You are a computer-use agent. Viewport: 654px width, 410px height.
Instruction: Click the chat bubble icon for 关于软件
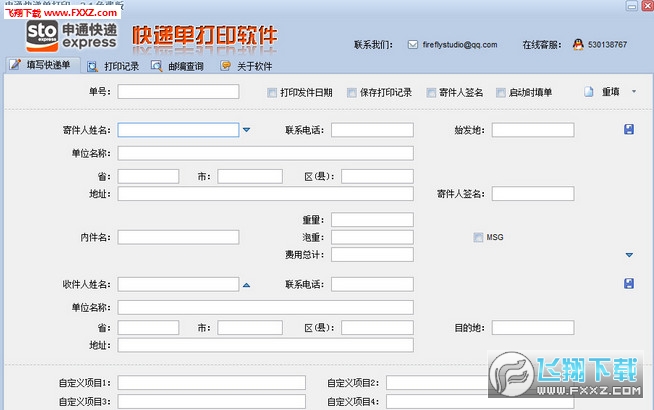pos(225,66)
